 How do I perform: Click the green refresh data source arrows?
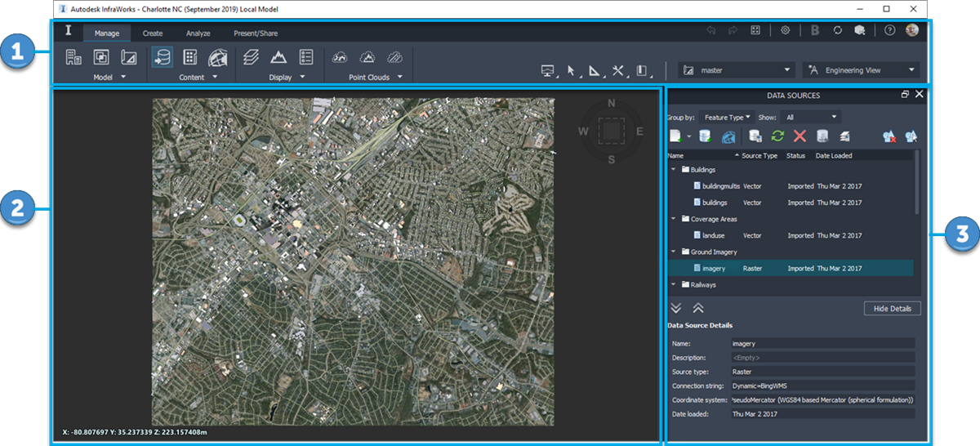(x=777, y=137)
